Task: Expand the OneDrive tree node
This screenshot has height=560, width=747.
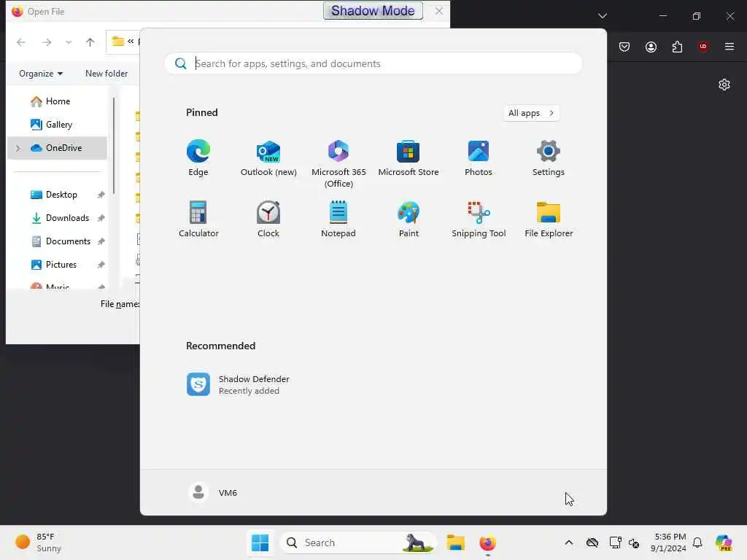Action: [x=18, y=148]
